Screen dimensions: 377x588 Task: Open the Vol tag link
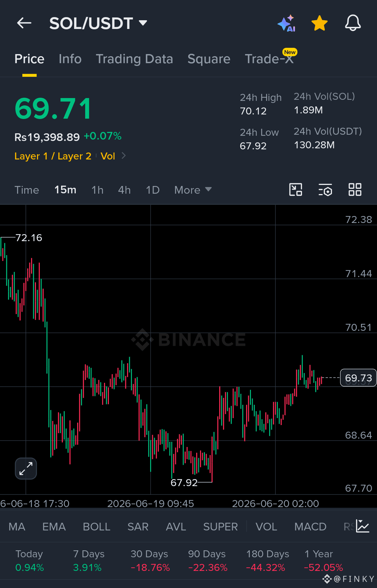pos(108,156)
